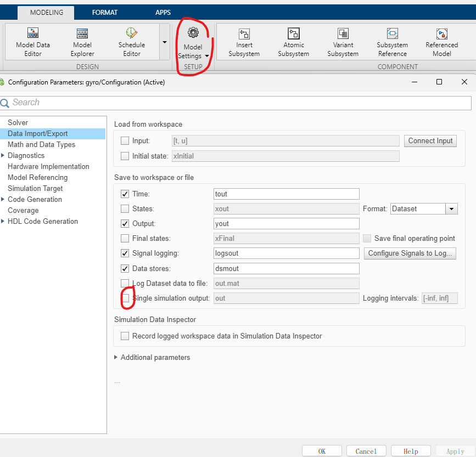This screenshot has height=457, width=476.
Task: Add an Atomic Subsystem
Action: tap(293, 42)
